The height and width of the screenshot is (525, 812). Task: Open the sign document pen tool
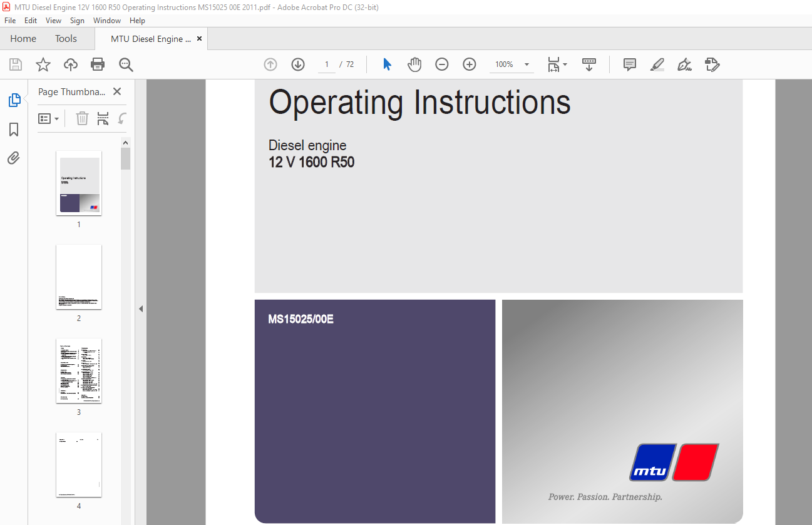pyautogui.click(x=684, y=64)
